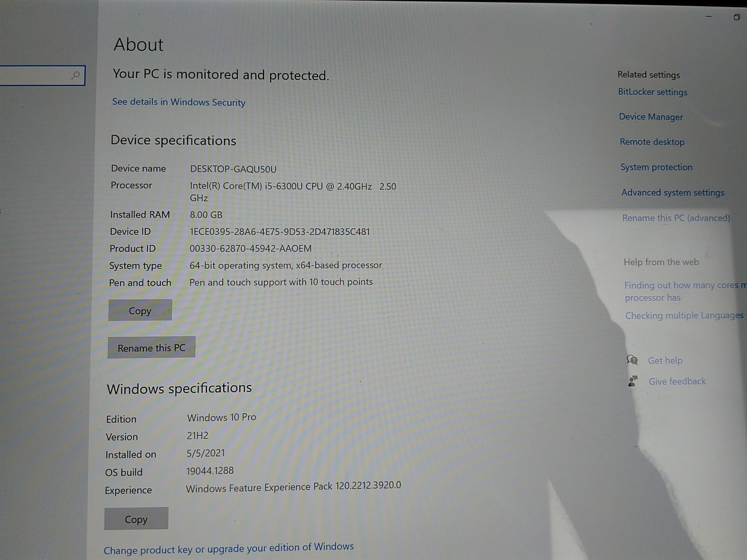This screenshot has width=747, height=560.
Task: Click the Installed RAM label
Action: 140,215
